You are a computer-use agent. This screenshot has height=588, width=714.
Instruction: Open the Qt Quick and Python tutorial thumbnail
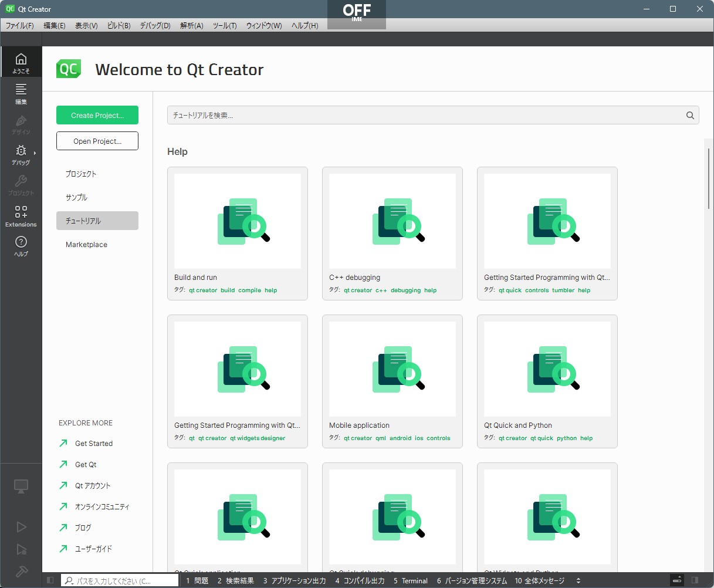547,369
